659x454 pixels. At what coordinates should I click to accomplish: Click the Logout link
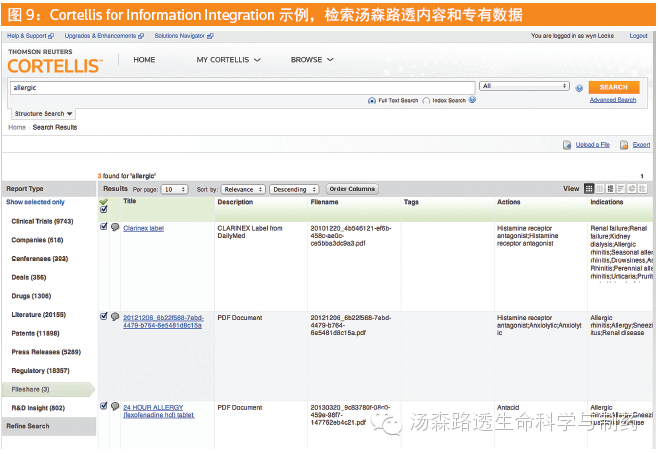click(638, 36)
